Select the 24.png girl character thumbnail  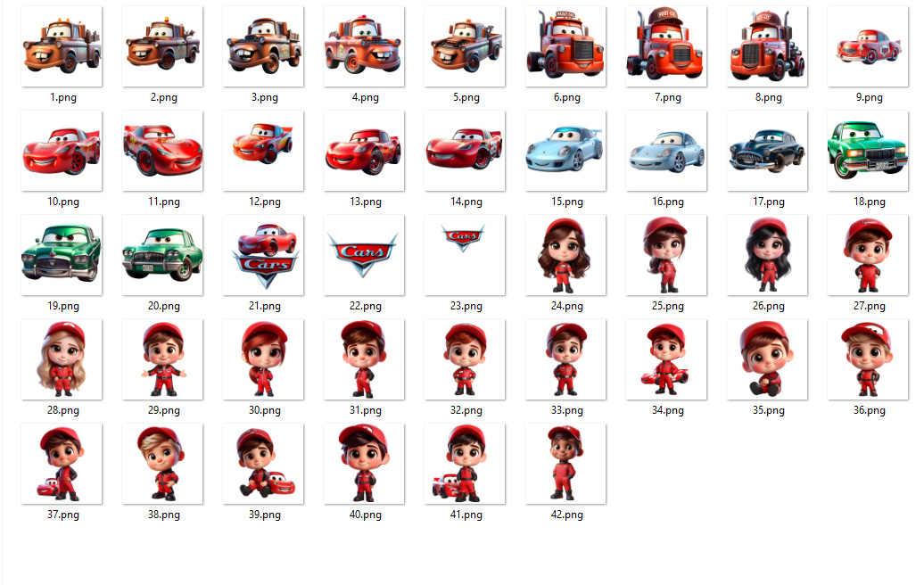pyautogui.click(x=565, y=255)
